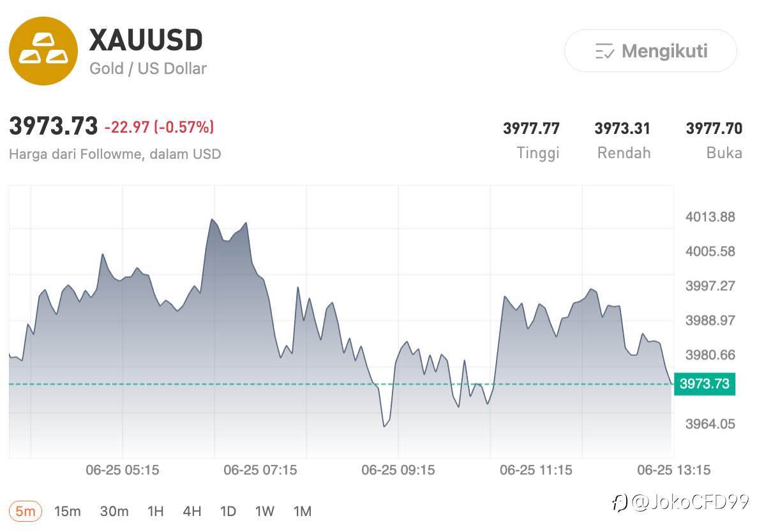Click the gold bars XAUUSD logo
The height and width of the screenshot is (532, 757).
click(x=43, y=50)
